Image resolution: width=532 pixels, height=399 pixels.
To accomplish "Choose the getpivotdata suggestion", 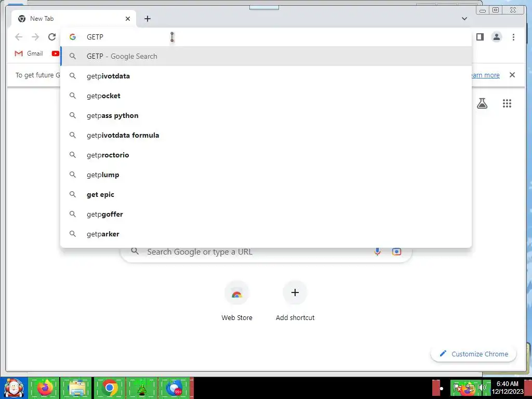I will pyautogui.click(x=266, y=76).
